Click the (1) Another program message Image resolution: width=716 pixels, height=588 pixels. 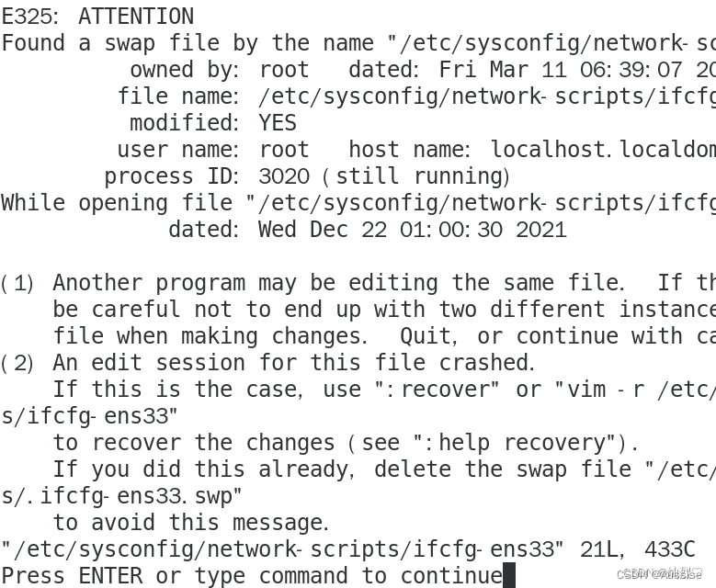click(358, 284)
